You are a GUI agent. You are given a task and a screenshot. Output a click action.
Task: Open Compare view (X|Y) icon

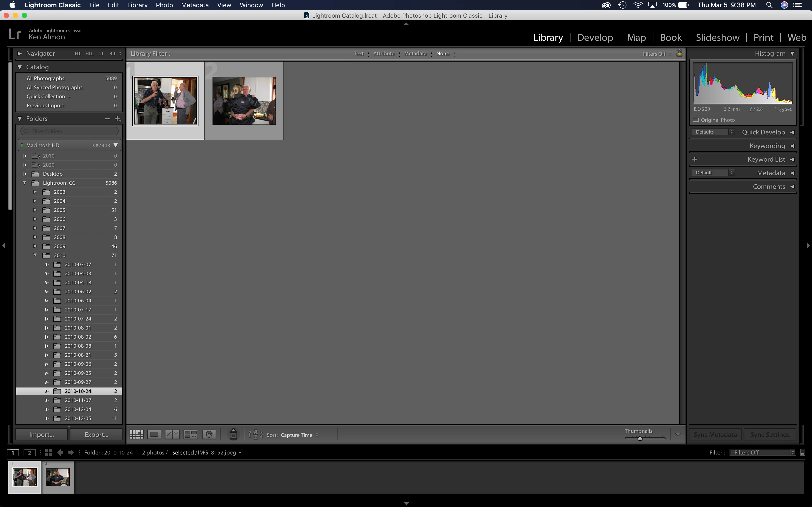(172, 435)
